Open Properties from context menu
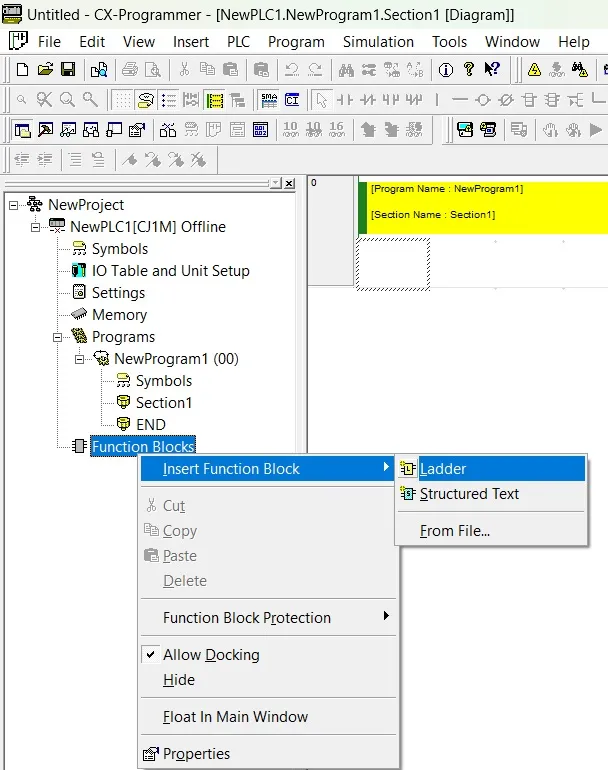This screenshot has width=608, height=770. (268, 753)
